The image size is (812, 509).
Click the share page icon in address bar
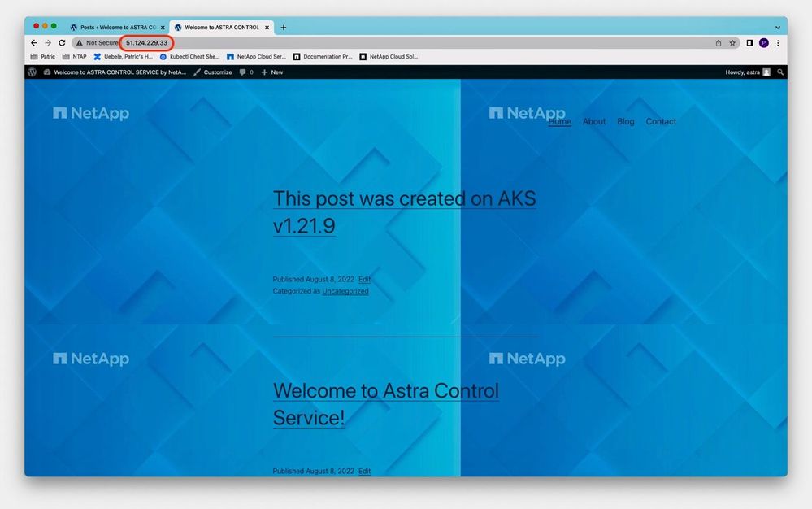(x=719, y=43)
